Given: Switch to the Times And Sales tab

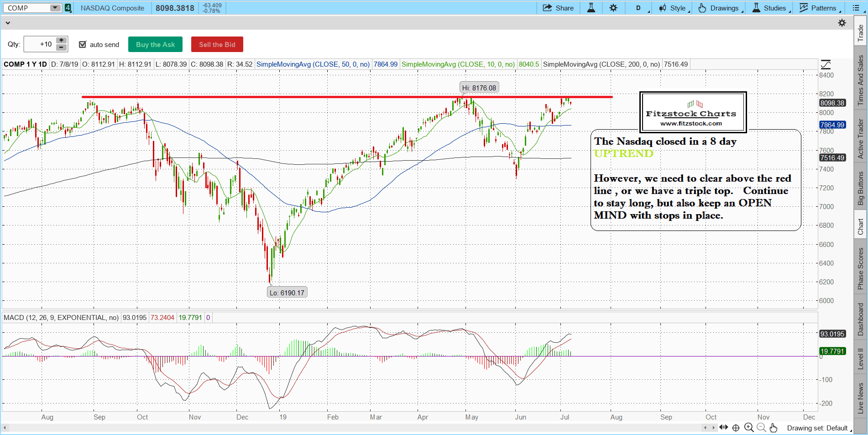Looking at the screenshot, I should point(861,80).
